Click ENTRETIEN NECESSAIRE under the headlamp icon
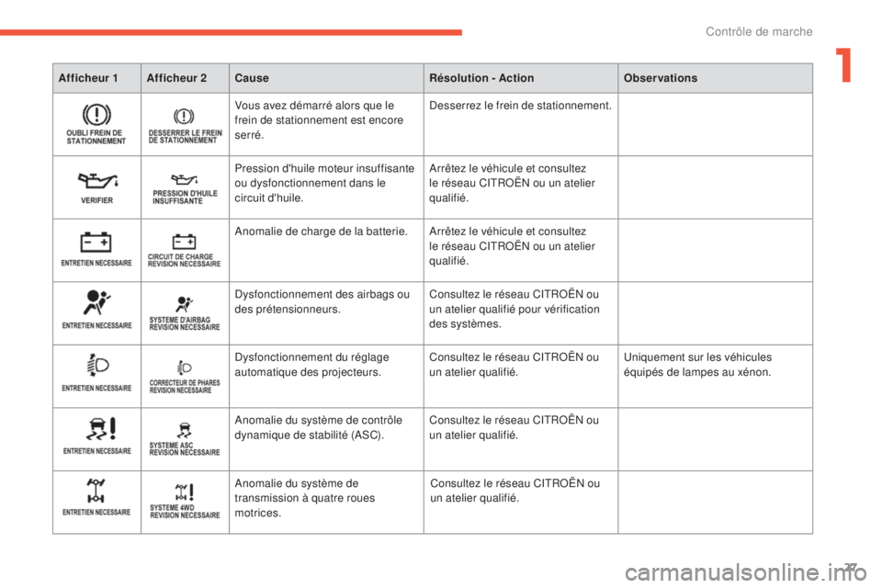882x588 pixels. pyautogui.click(x=96, y=388)
